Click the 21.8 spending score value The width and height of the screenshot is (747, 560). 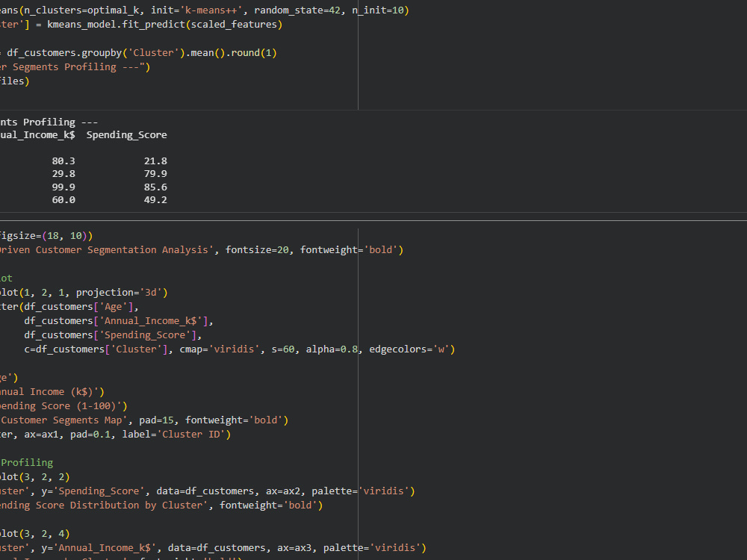(155, 161)
